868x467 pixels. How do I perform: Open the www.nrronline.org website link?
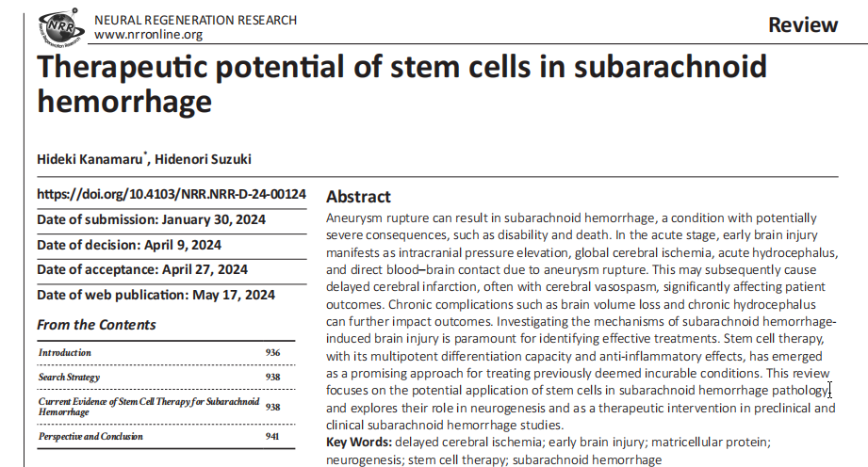click(x=148, y=34)
